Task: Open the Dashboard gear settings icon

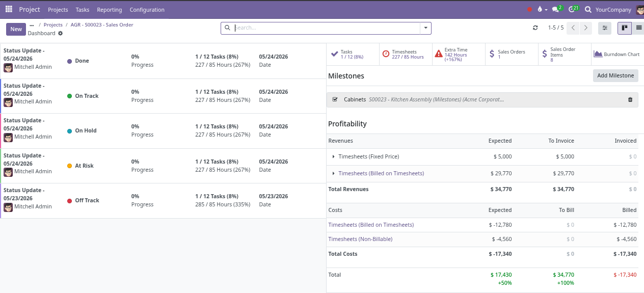Action: (60, 33)
